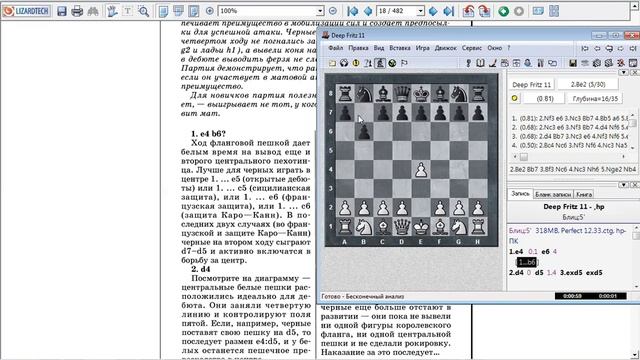Select the text selection tool
640x360 pixels.
pos(127,11)
